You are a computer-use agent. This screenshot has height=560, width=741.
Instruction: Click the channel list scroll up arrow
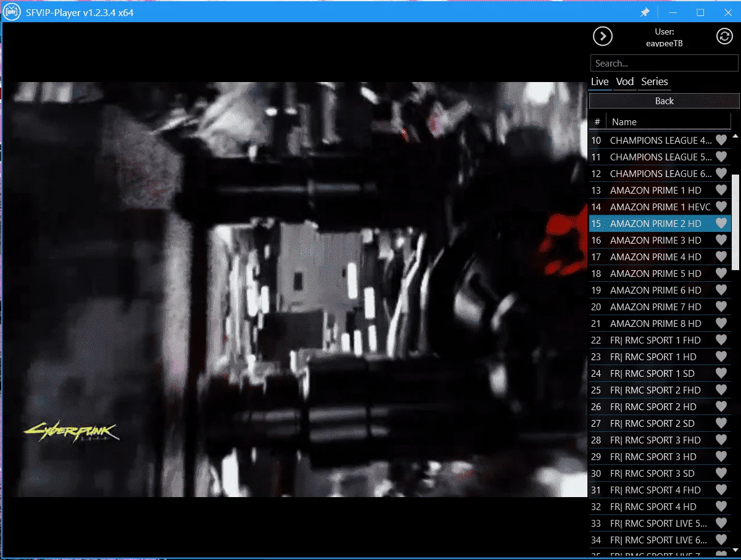click(735, 136)
